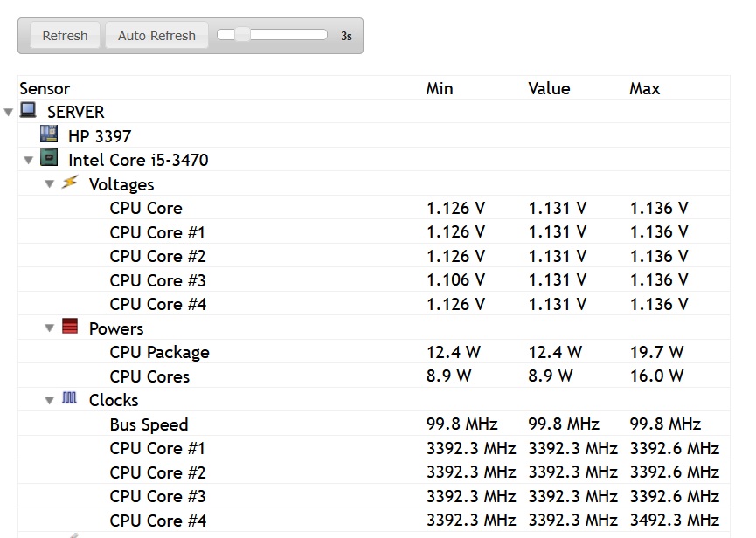Select the Intel Core i5-3470 row
756x538 pixels.
click(374, 160)
